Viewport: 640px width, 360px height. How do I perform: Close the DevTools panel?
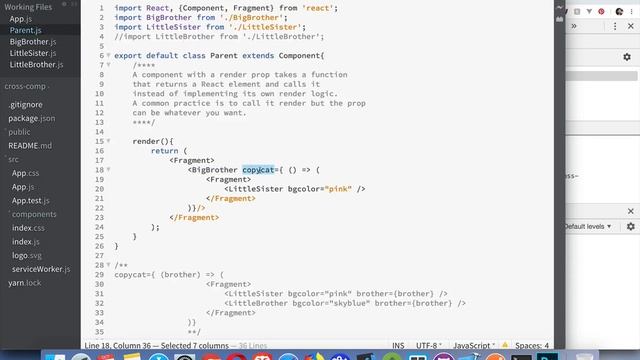(x=631, y=26)
